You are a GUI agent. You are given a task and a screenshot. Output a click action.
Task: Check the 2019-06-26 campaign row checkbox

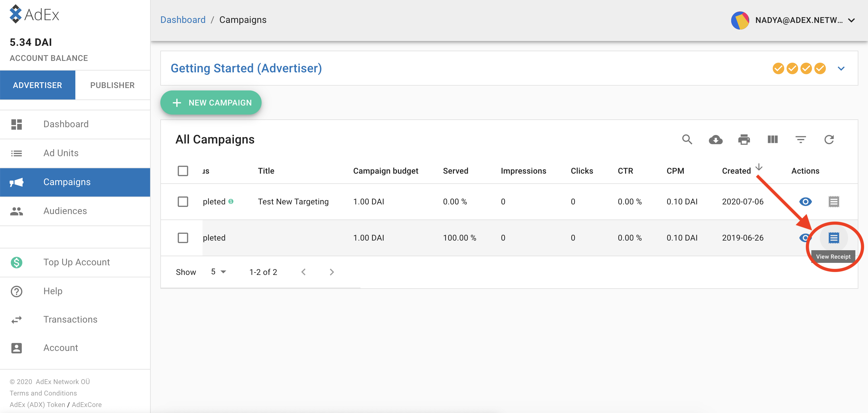(x=183, y=238)
